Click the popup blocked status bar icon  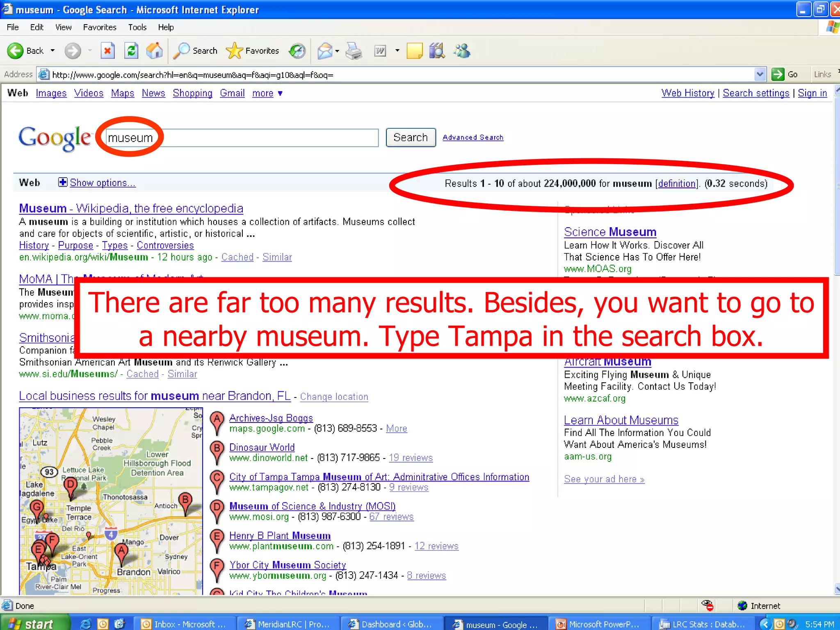tap(708, 605)
